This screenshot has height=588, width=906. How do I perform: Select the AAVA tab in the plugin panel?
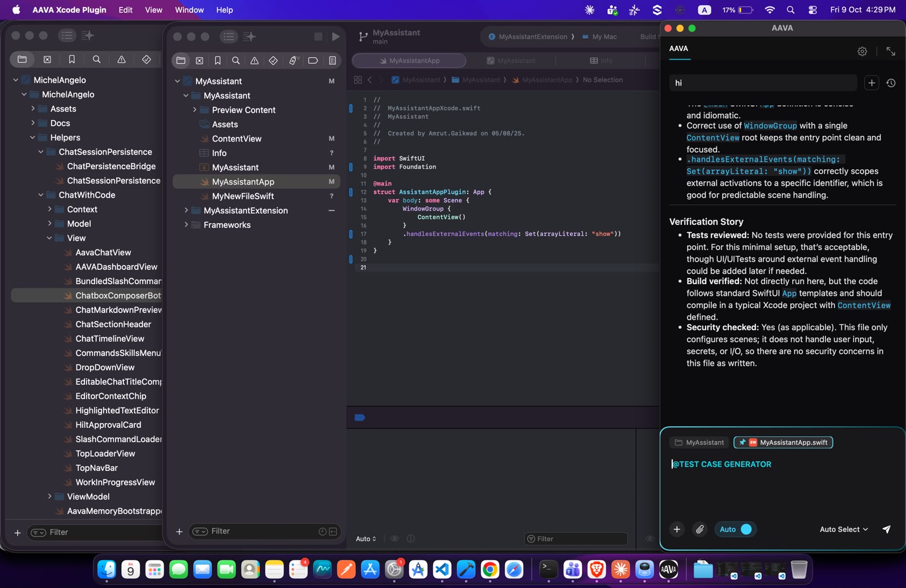tap(678, 49)
